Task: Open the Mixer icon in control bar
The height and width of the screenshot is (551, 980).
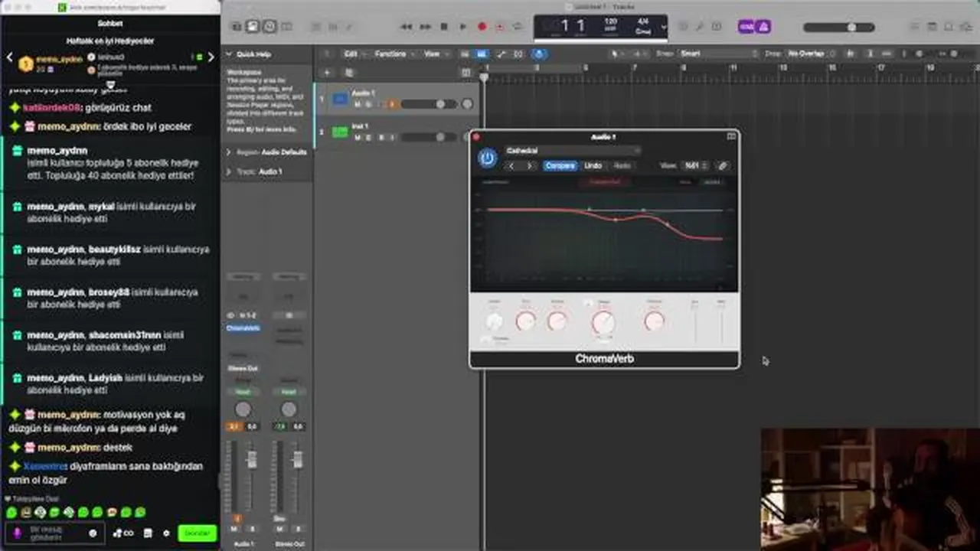Action: tap(332, 27)
